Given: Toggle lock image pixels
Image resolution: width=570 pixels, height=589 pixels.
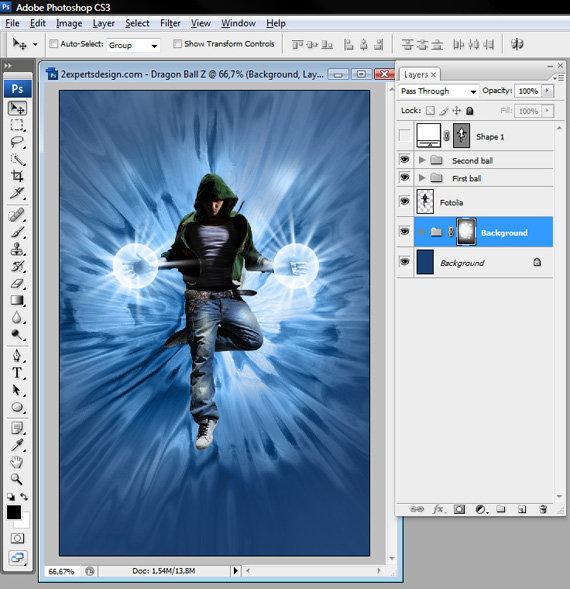Looking at the screenshot, I should point(444,110).
